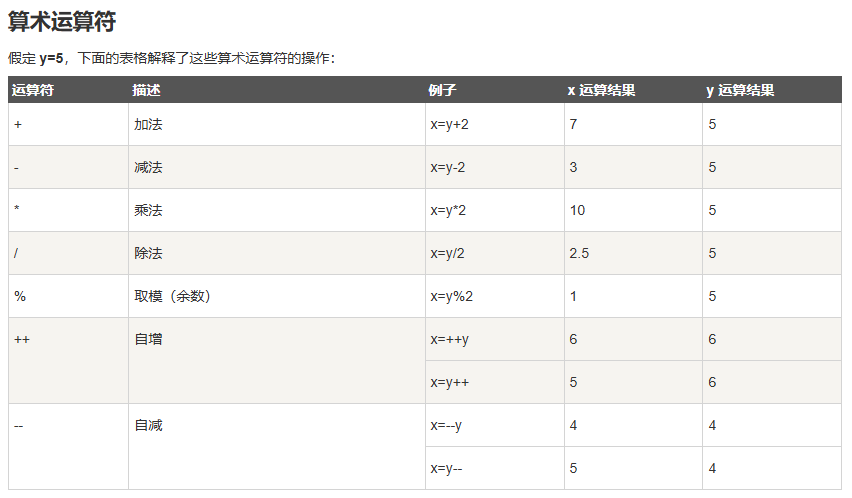The image size is (852, 498).
Task: Click the x=y+2 example cell
Action: point(449,125)
